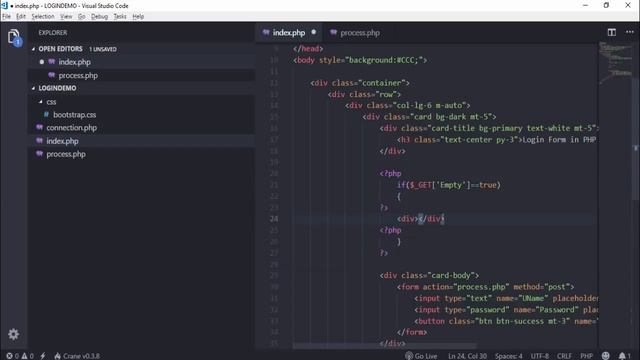The image size is (640, 360).
Task: Click the code minimap preview
Action: click(x=616, y=63)
